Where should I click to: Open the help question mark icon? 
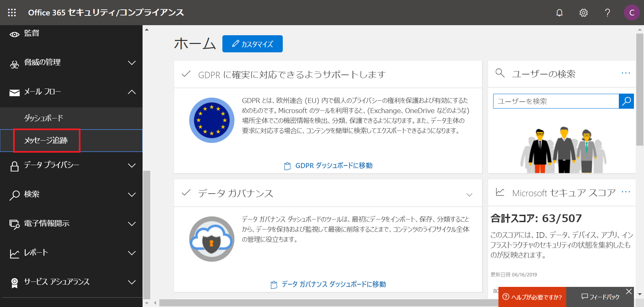point(607,13)
